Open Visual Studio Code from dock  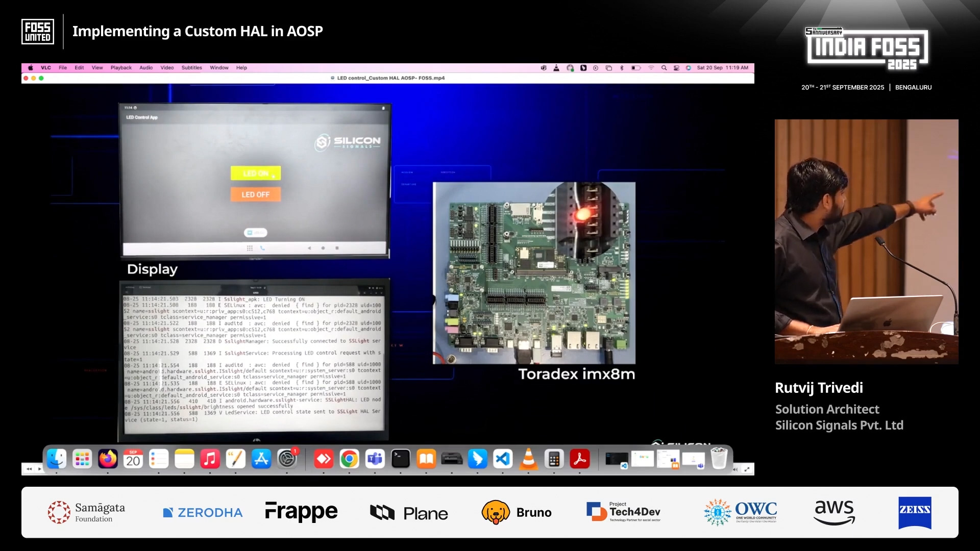click(x=503, y=459)
